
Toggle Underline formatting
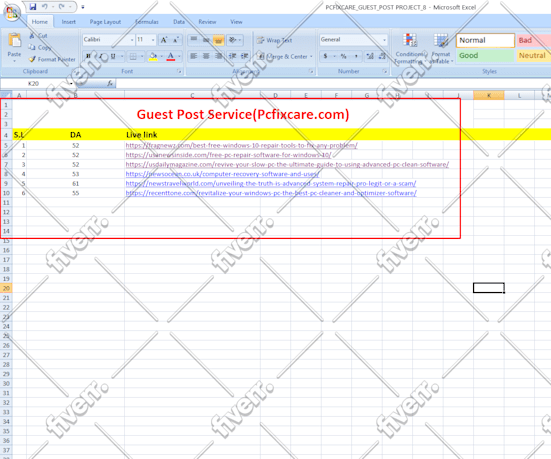click(113, 56)
